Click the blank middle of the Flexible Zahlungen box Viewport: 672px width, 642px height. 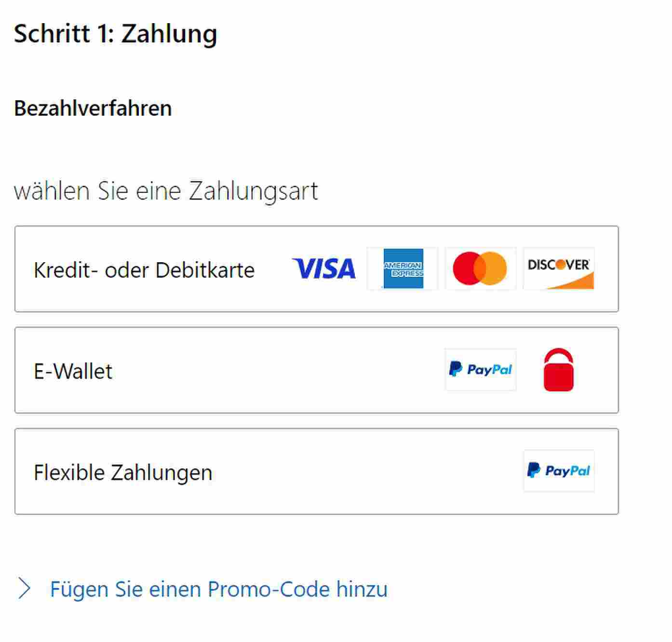point(366,472)
